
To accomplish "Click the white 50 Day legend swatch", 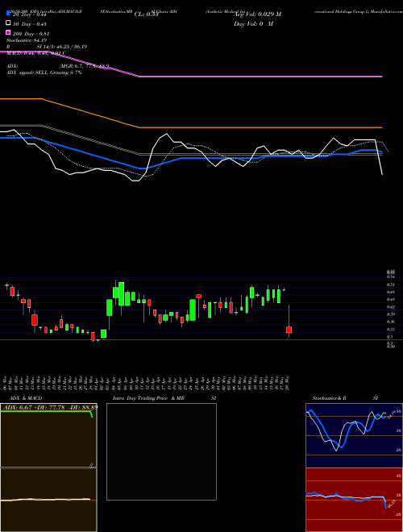I will [x=8, y=23].
